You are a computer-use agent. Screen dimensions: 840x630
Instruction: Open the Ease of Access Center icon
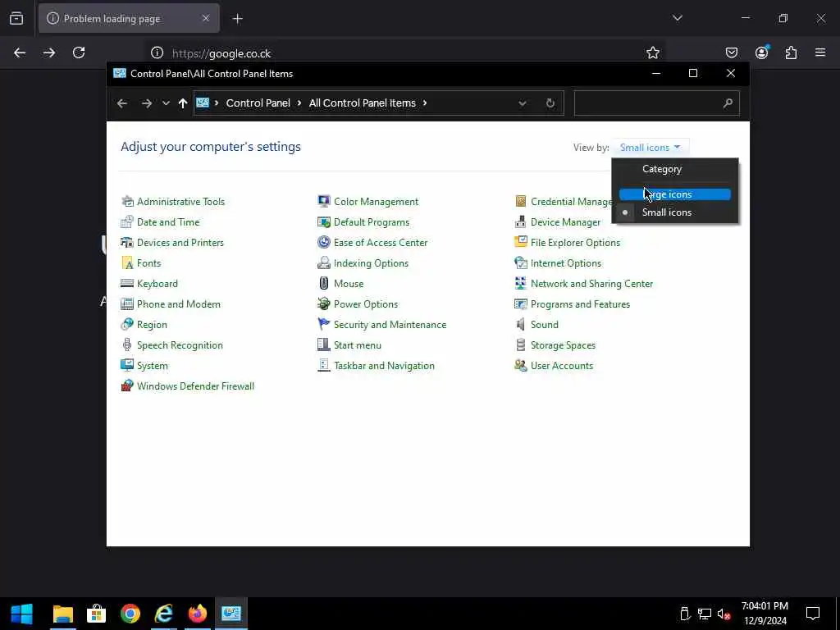click(323, 242)
